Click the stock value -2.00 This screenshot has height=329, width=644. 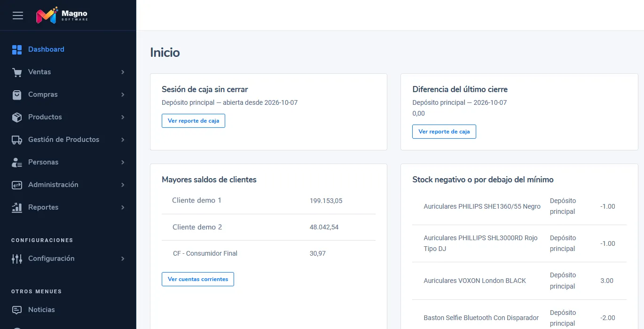click(x=608, y=318)
